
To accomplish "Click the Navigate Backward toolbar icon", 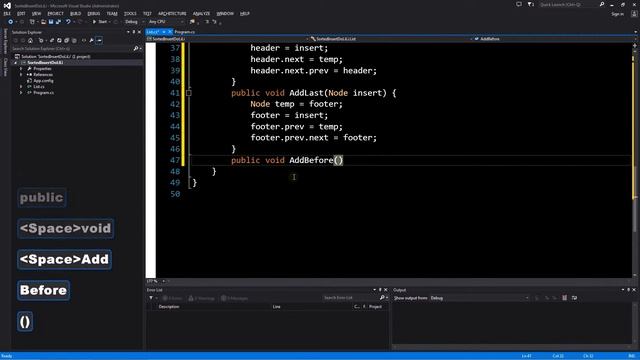I will (x=11, y=22).
